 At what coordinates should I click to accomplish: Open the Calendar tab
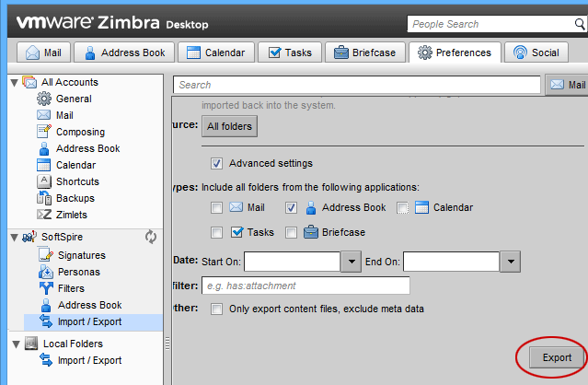216,52
